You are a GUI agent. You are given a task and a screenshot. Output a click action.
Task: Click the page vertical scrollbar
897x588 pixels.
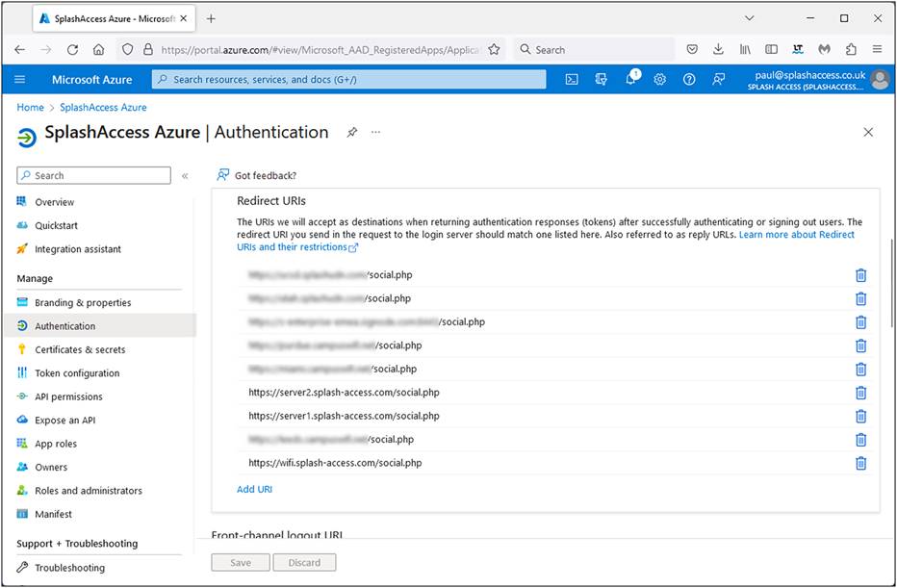pos(891,283)
